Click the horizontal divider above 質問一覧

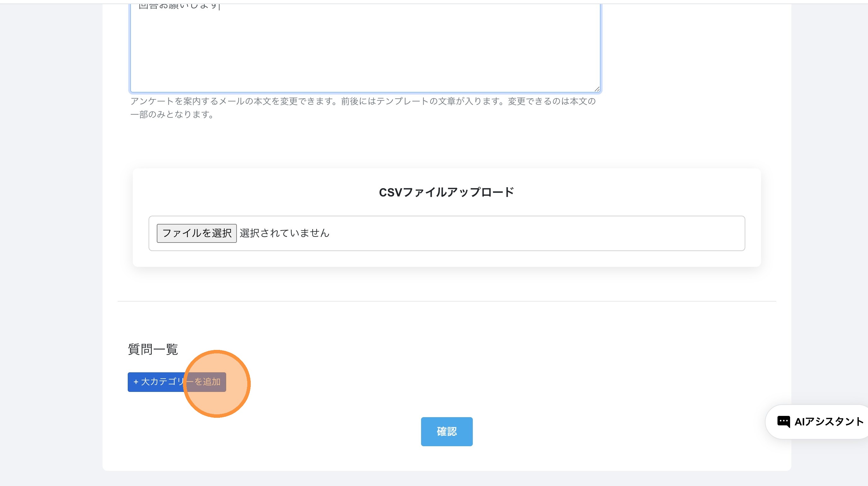(x=447, y=301)
